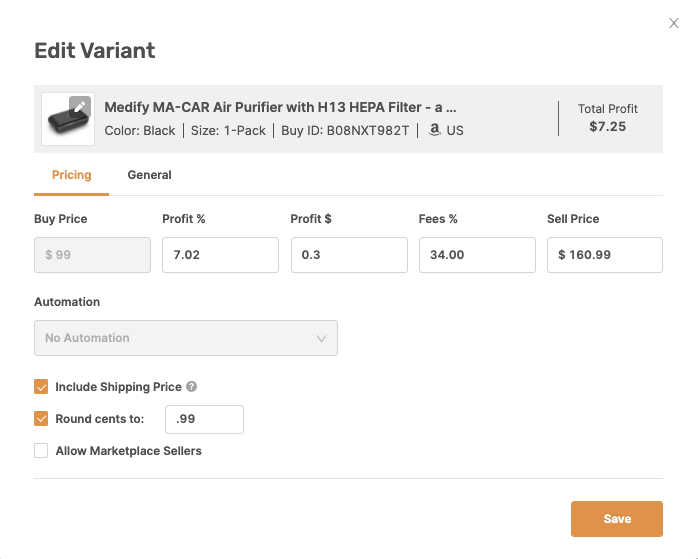Click the Amazon logo icon near US
698x559 pixels.
[x=434, y=130]
